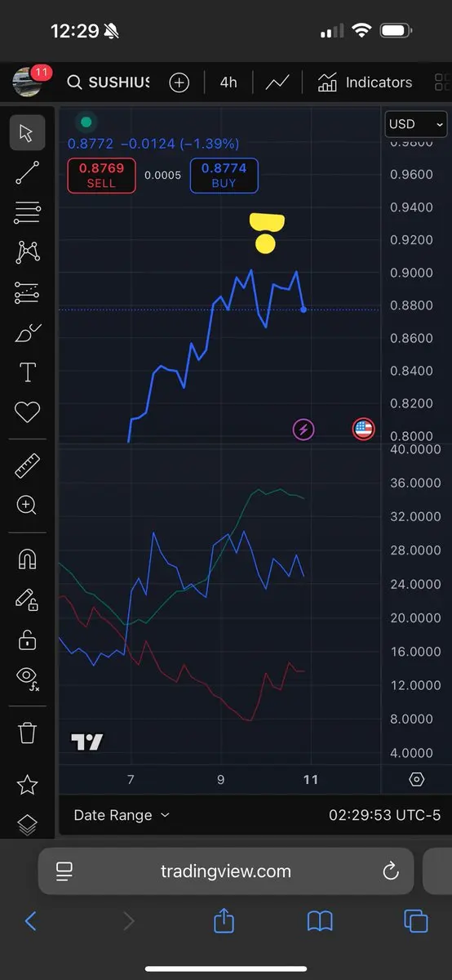
Task: Expand the Date Range menu
Action: tap(122, 815)
